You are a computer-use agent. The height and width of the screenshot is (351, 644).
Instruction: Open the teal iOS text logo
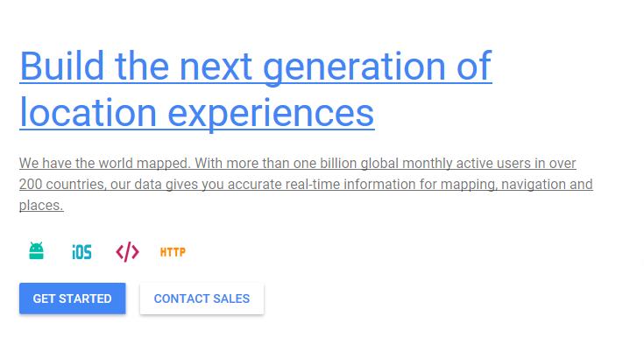81,252
